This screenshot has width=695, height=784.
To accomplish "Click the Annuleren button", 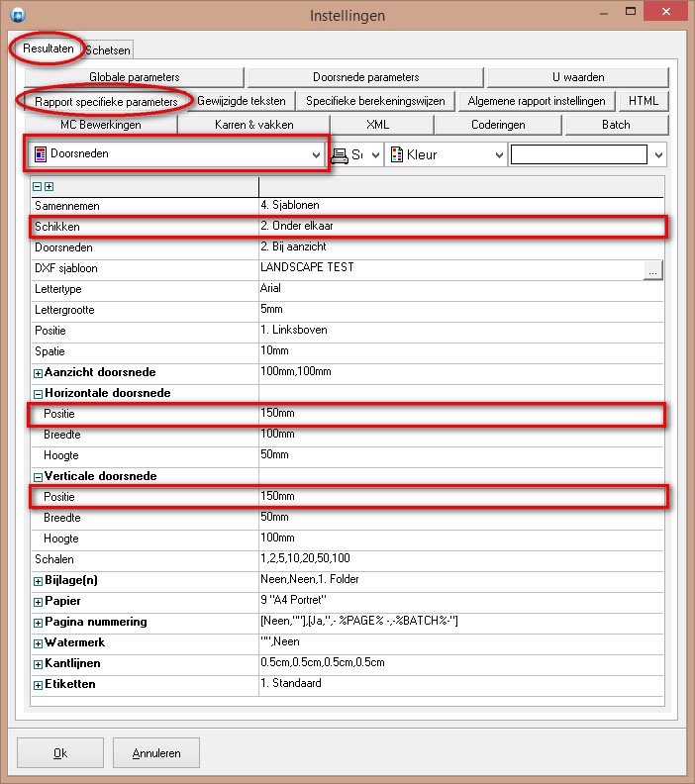I will click(156, 753).
